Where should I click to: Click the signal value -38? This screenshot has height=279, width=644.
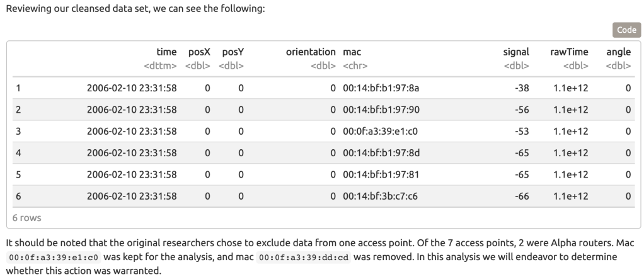click(x=522, y=88)
